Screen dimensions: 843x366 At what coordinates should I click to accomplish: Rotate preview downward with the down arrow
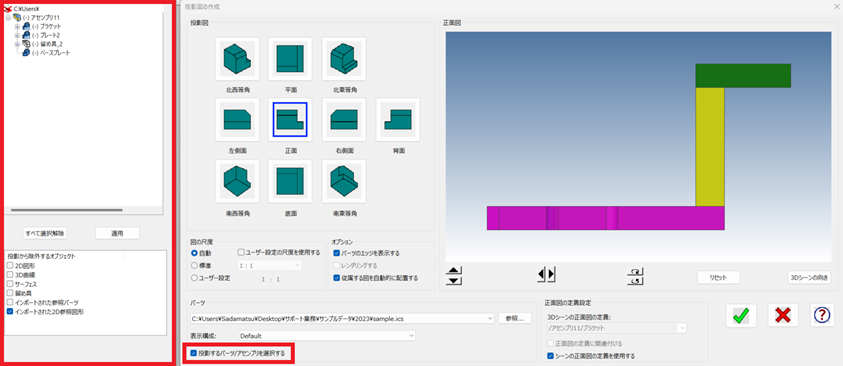point(454,281)
